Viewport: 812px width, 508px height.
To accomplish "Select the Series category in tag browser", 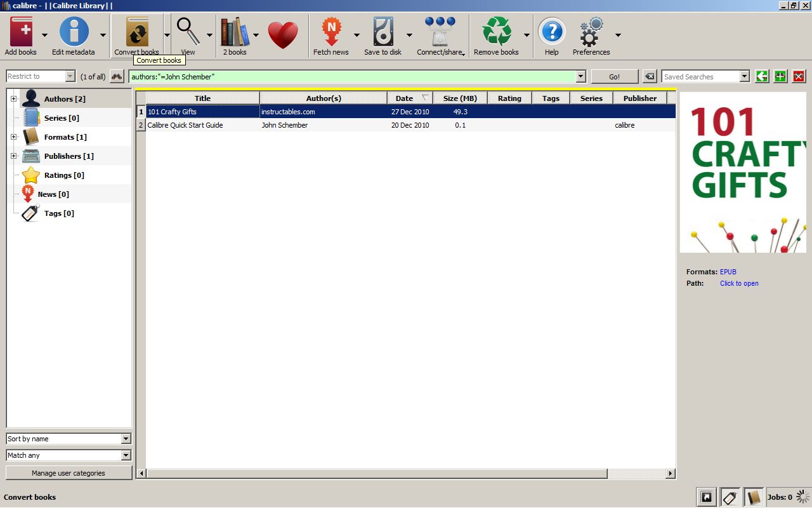I will tap(62, 118).
